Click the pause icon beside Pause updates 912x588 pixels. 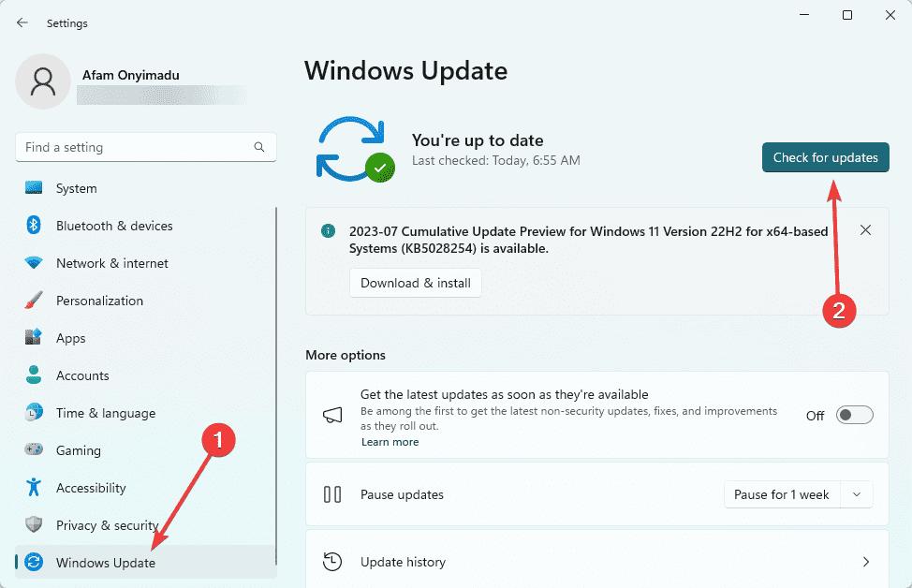pyautogui.click(x=332, y=494)
